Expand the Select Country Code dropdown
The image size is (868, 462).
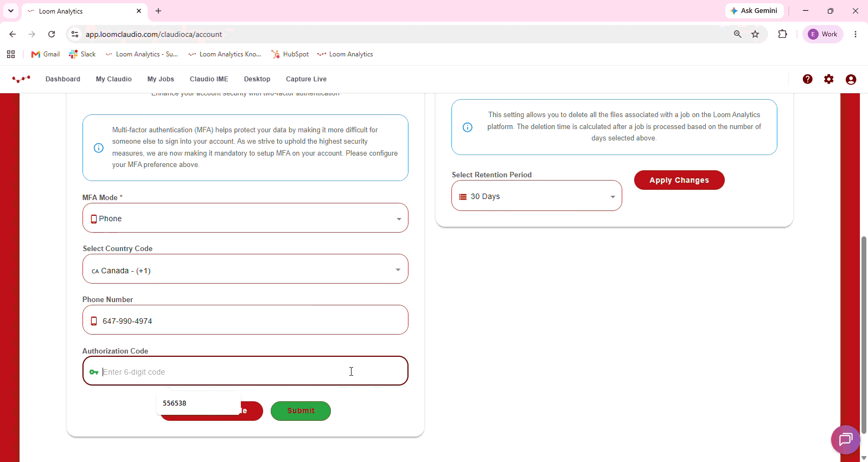tap(245, 269)
